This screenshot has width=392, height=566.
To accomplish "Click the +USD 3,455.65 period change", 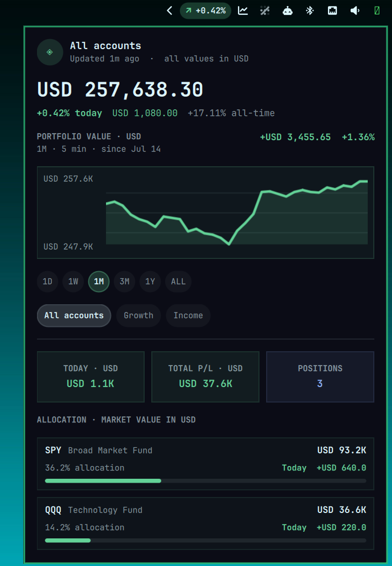I will [295, 137].
